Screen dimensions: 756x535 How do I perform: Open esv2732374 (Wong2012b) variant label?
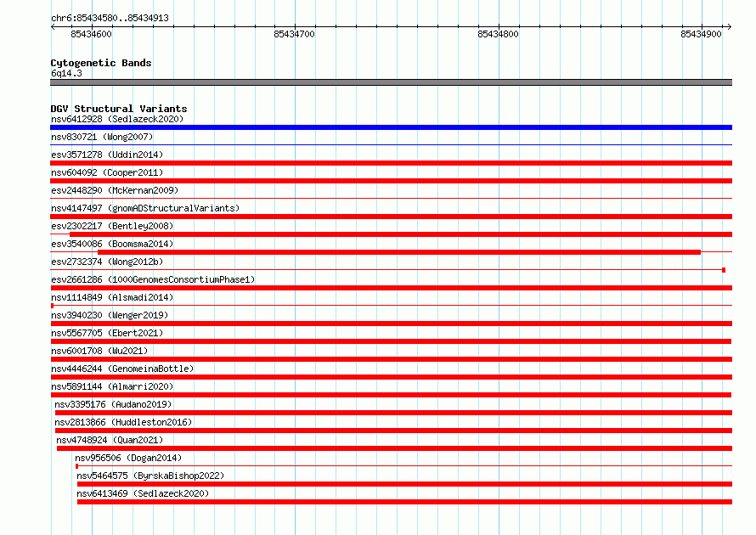(107, 262)
